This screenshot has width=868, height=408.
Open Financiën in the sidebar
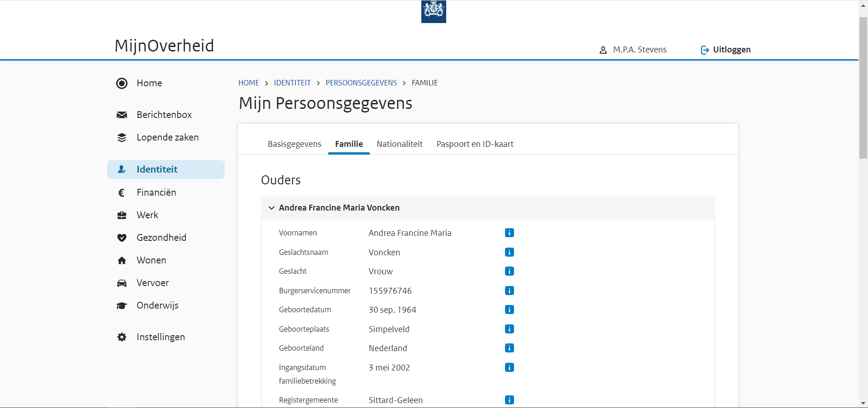pos(156,192)
